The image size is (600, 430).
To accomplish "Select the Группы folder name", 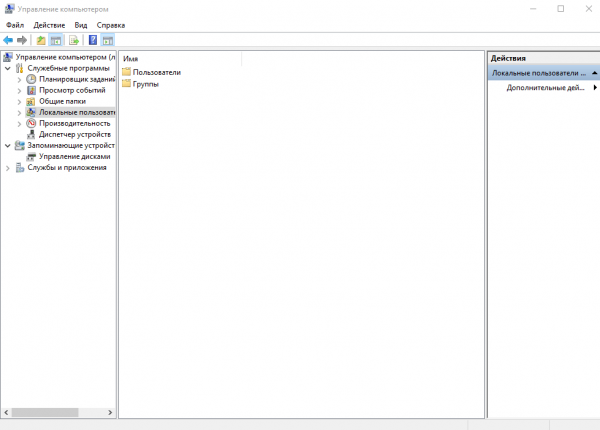I will pos(145,84).
